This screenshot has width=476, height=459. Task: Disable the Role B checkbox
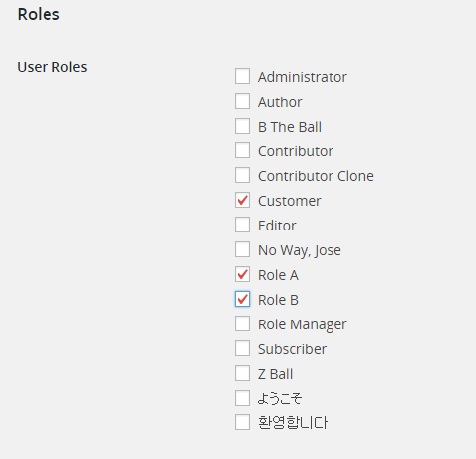242,299
